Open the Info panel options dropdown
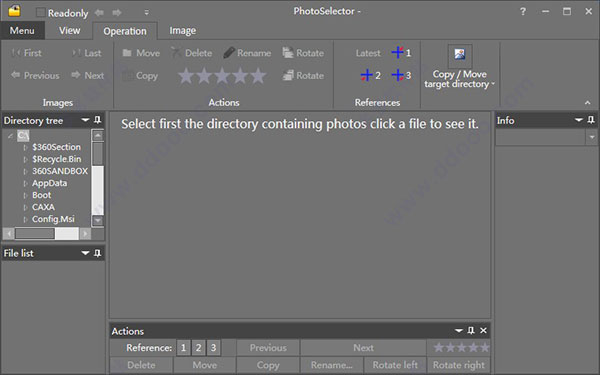This screenshot has width=600, height=375. coord(579,120)
